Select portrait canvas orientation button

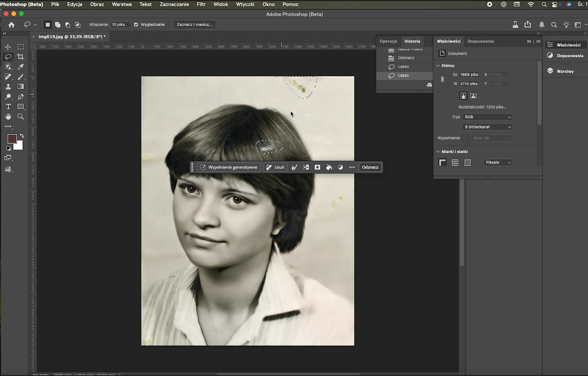[x=463, y=96]
